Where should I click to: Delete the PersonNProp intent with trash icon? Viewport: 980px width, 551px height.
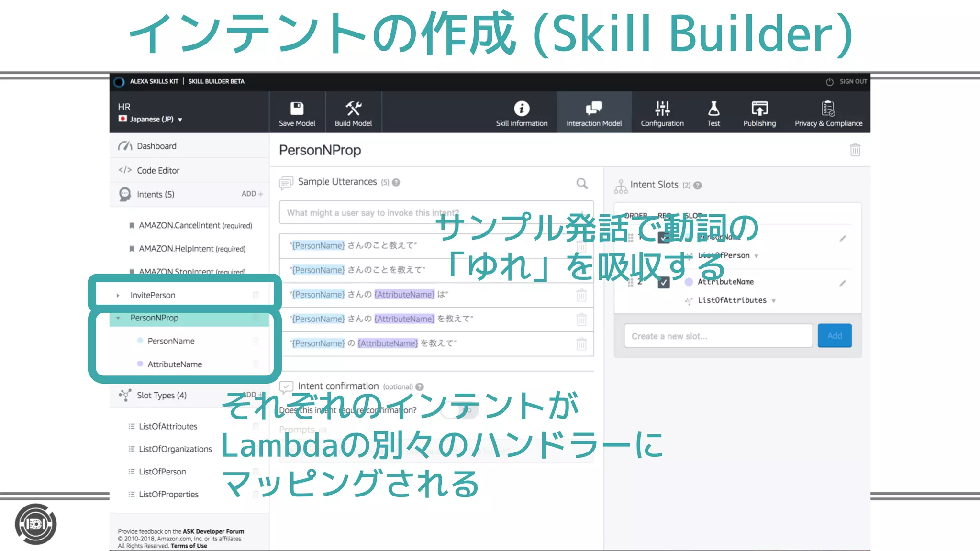pos(855,150)
